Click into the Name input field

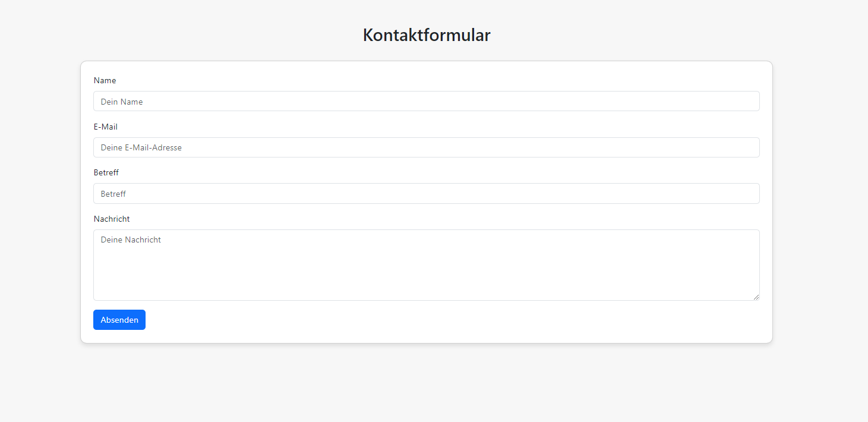[426, 101]
